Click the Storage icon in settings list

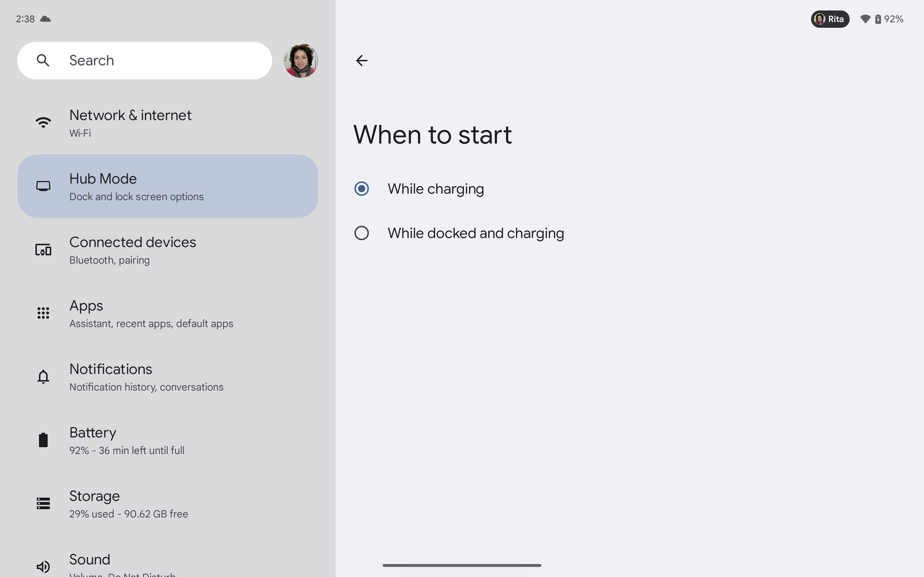click(43, 503)
